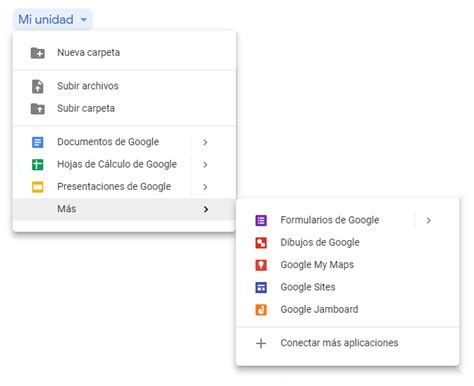Expand the Hojas de Cálculo submenu arrow
The image size is (474, 386).
click(x=205, y=165)
